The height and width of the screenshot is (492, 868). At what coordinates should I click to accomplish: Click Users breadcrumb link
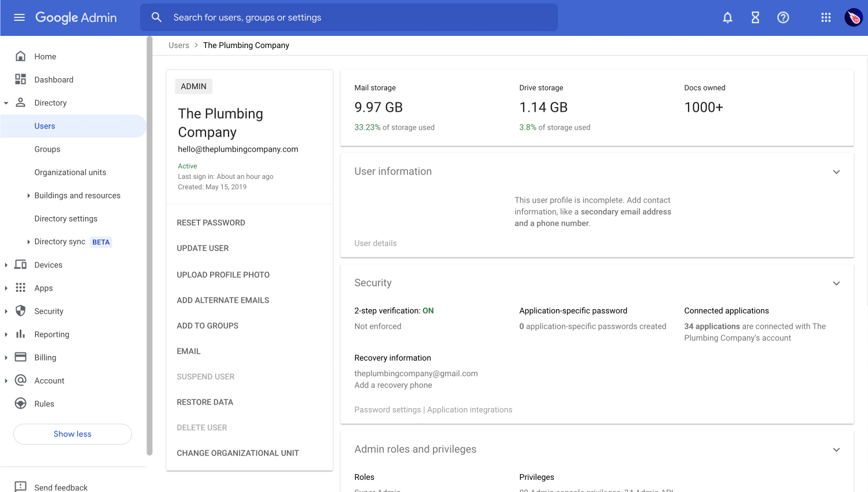tap(179, 45)
